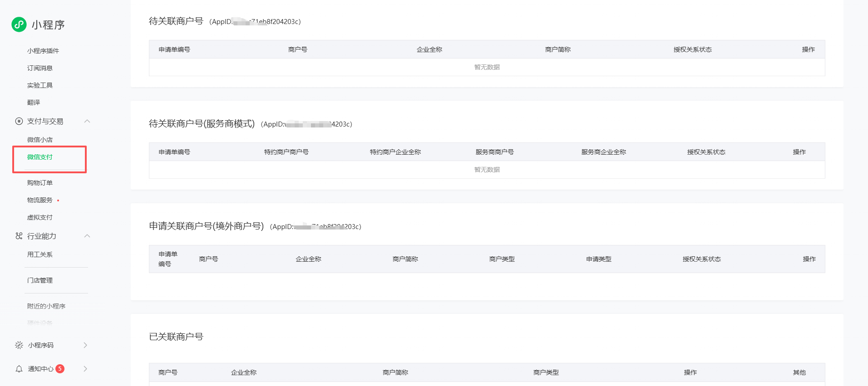The width and height of the screenshot is (868, 386).
Task: Click the 通知中心 menu label
Action: click(x=41, y=369)
